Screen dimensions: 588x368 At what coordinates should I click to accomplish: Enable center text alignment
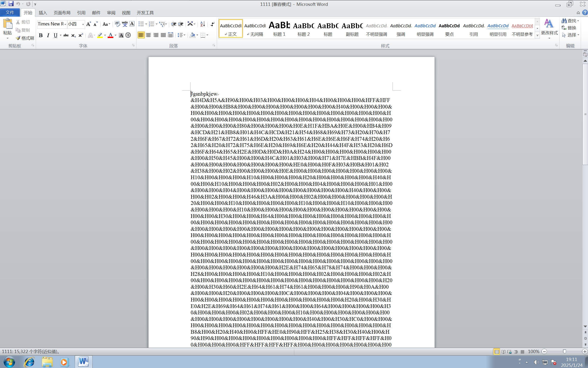[148, 35]
